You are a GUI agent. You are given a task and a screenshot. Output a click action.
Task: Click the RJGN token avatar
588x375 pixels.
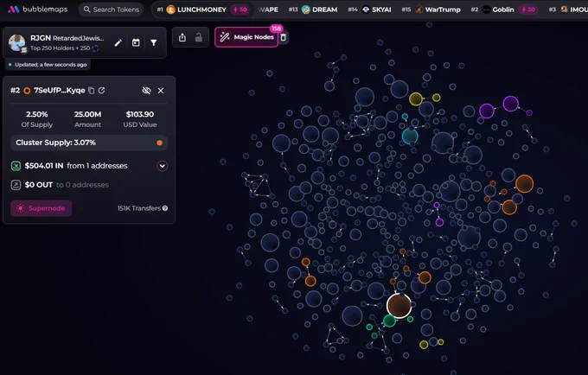[x=17, y=42]
